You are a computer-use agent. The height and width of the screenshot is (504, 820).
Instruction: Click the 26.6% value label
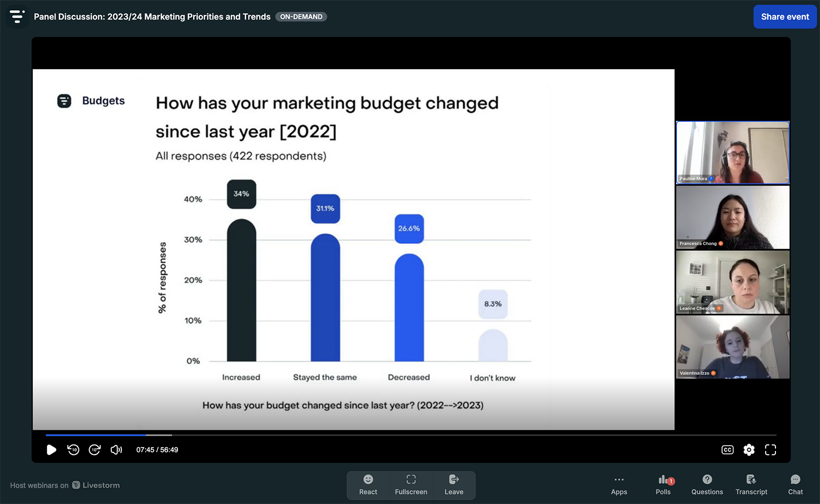pyautogui.click(x=409, y=228)
